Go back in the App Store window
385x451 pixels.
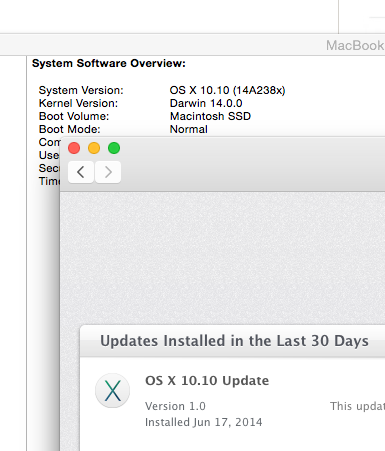click(x=81, y=172)
